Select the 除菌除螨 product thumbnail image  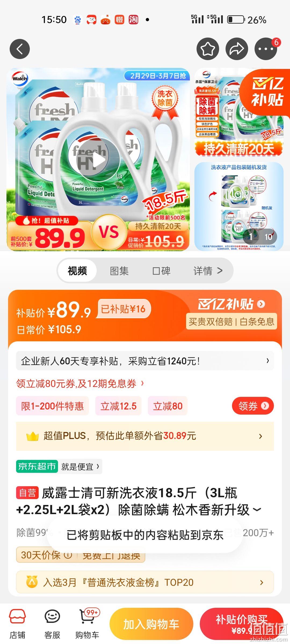pos(239,113)
